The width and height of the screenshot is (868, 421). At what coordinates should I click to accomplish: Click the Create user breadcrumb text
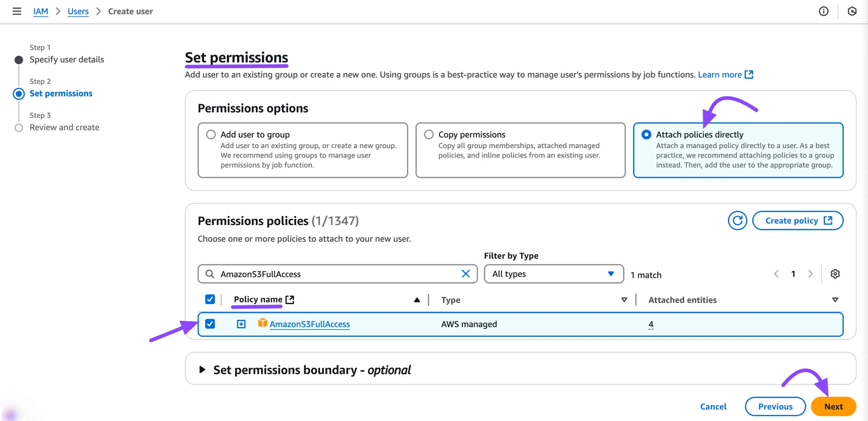click(x=131, y=11)
